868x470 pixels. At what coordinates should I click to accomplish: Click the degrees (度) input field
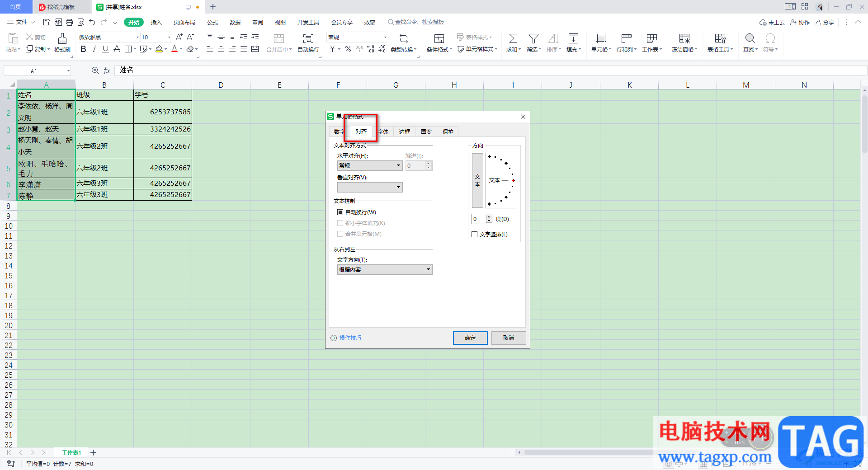click(x=479, y=219)
